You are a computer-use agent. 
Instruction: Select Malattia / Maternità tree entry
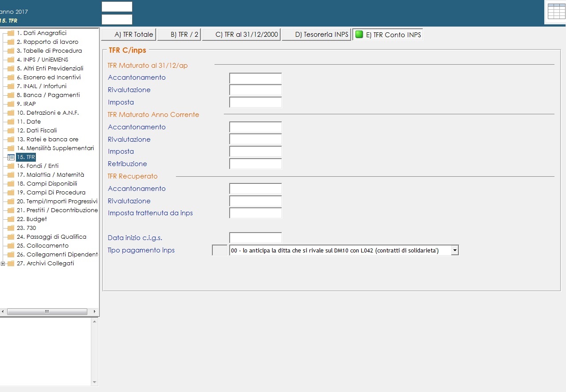(x=50, y=175)
